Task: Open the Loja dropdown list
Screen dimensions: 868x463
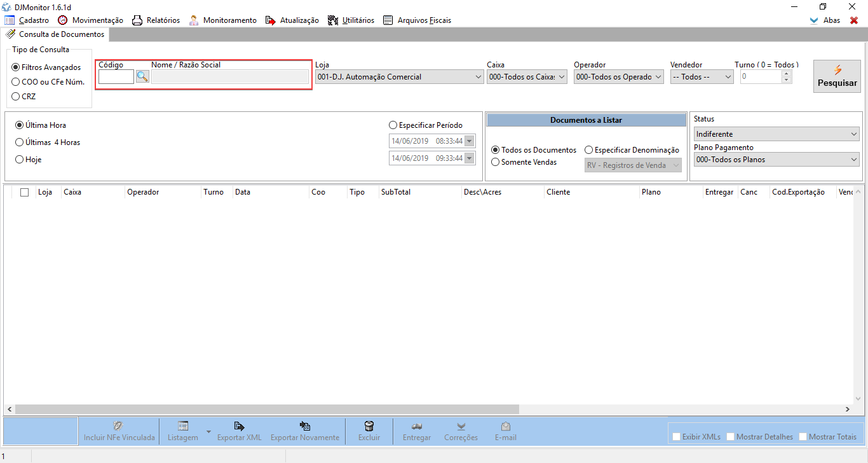Action: tap(399, 77)
